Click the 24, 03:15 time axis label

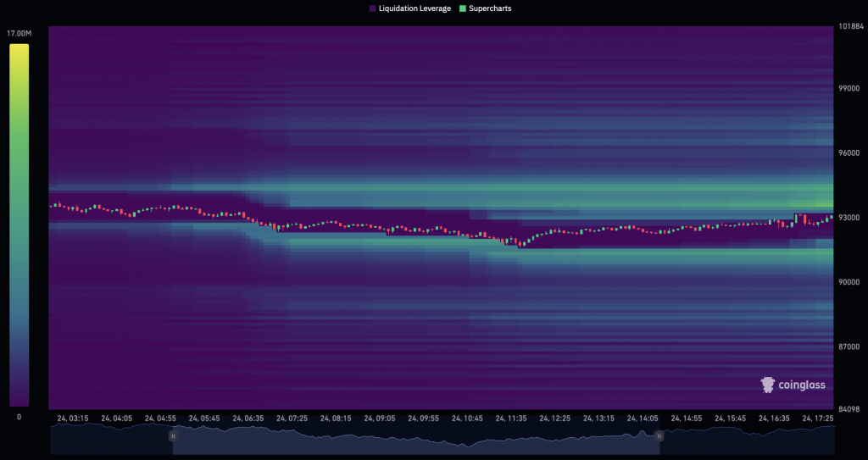73,418
